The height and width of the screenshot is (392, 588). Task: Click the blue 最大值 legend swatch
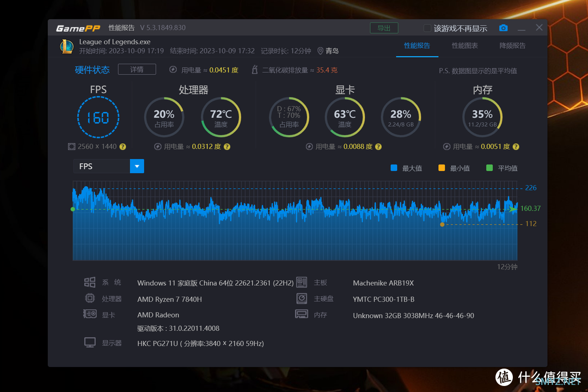click(x=394, y=168)
